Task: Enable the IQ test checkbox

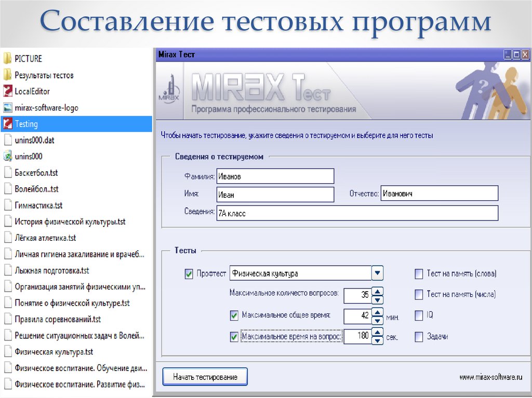Action: pyautogui.click(x=419, y=315)
